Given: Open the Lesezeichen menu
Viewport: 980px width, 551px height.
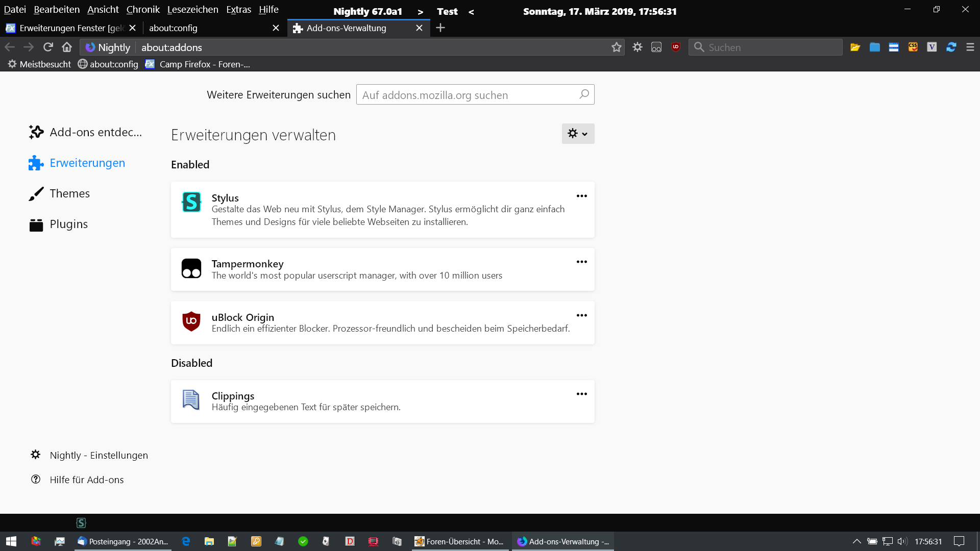Looking at the screenshot, I should [x=192, y=9].
